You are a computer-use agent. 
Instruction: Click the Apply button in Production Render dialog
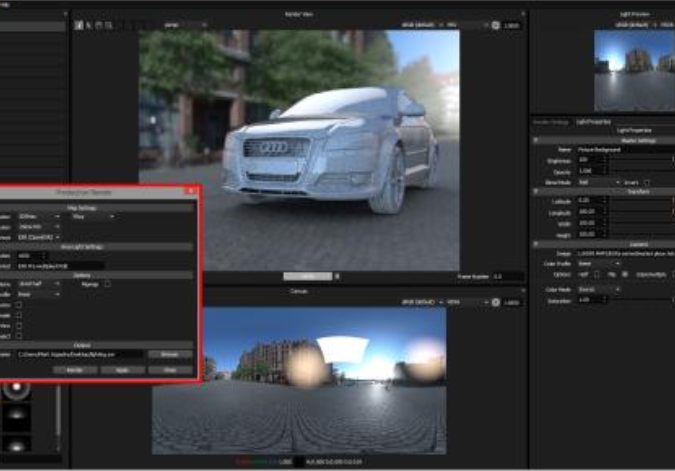pyautogui.click(x=122, y=370)
